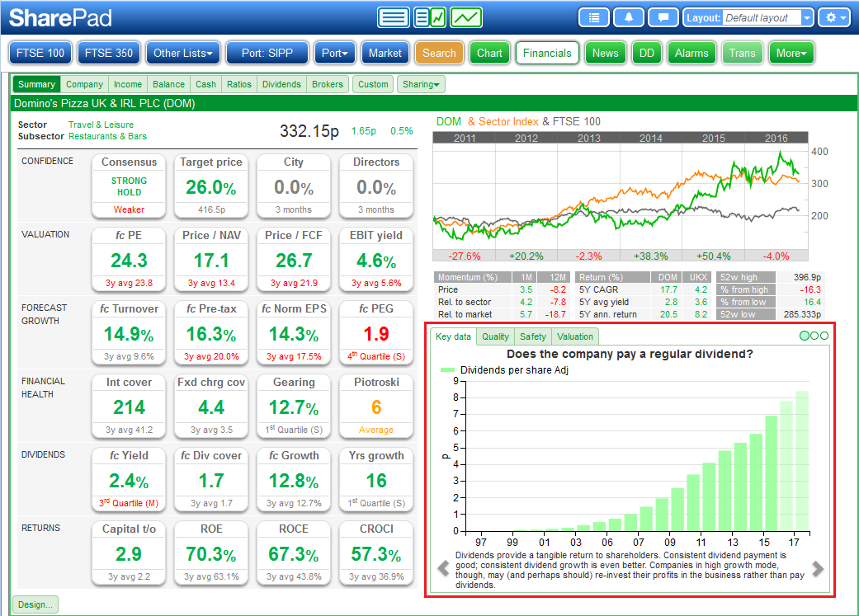Viewport: 859px width, 616px height.
Task: Open the Cash tab
Action: tap(206, 84)
